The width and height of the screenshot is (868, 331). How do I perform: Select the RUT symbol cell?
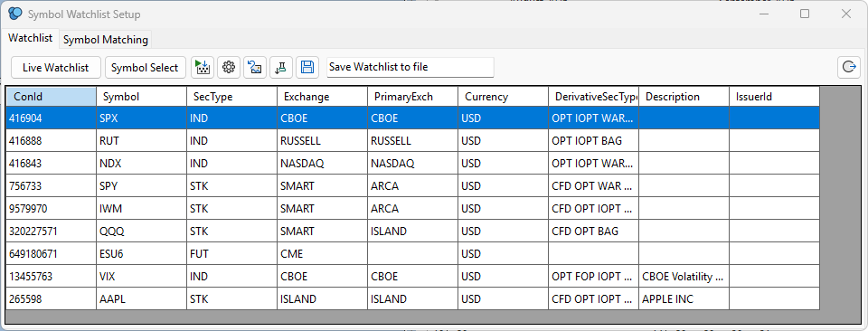[x=142, y=140]
